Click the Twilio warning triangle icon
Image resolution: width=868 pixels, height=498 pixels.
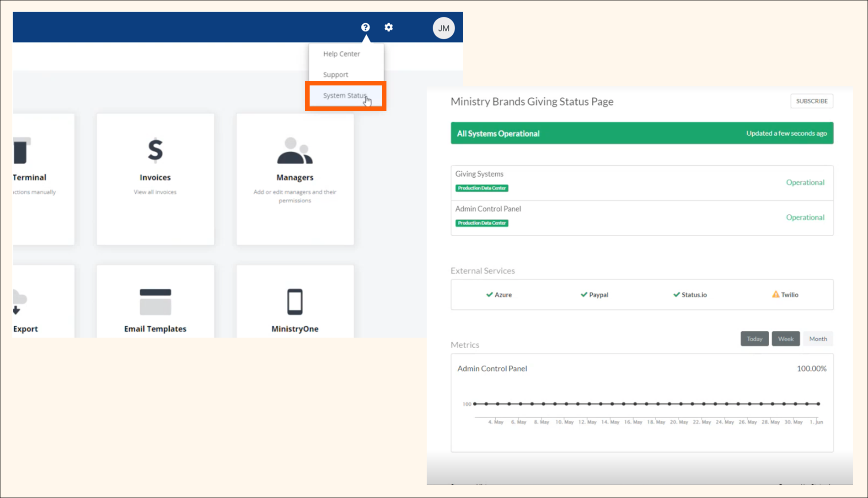[x=776, y=295]
